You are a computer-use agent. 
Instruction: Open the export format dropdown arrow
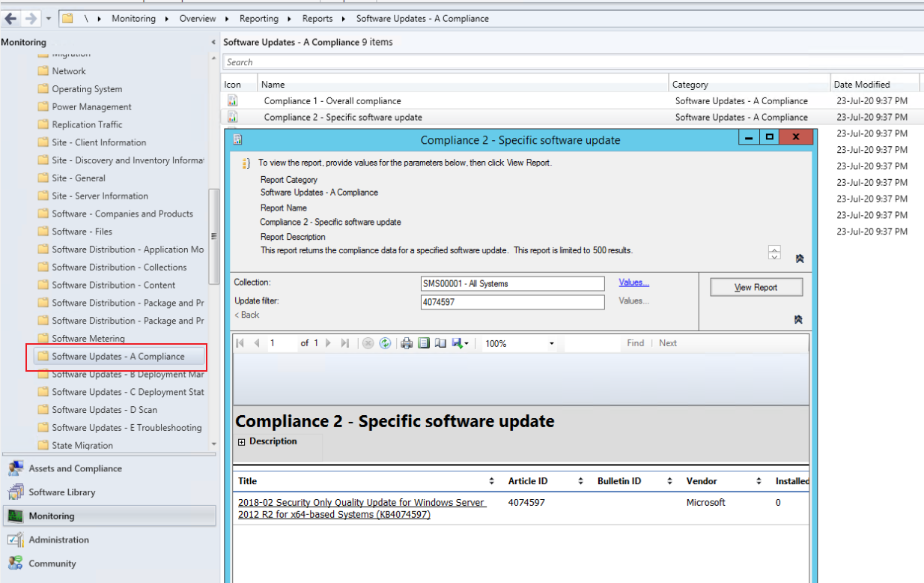[466, 342]
